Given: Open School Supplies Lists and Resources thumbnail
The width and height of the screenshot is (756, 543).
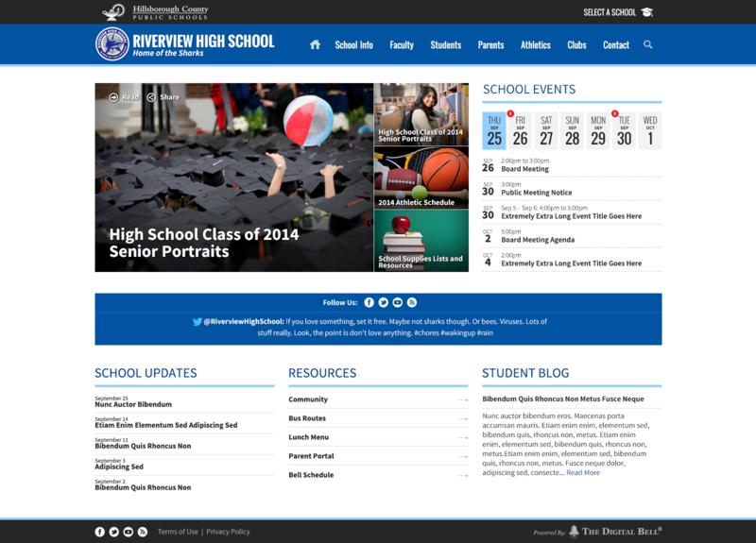Looking at the screenshot, I should coord(421,240).
